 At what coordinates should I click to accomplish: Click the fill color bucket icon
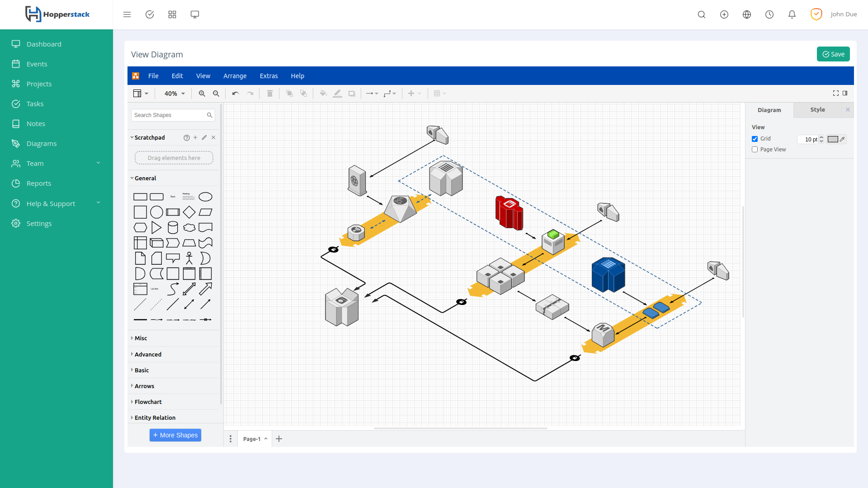click(x=324, y=93)
